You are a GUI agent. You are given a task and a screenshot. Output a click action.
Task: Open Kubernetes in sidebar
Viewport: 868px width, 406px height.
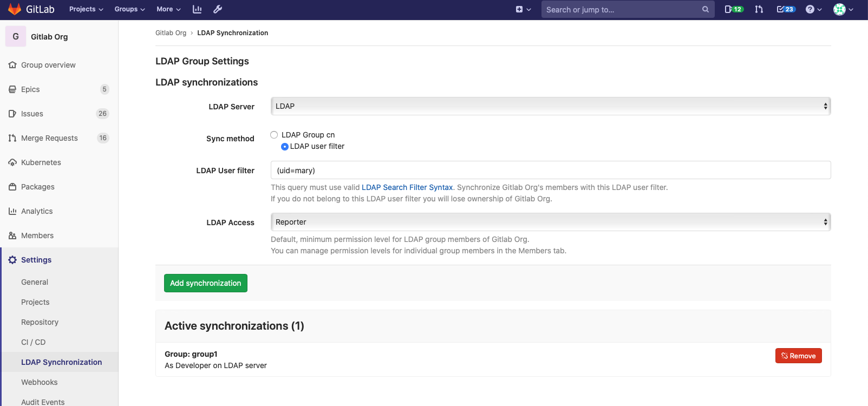point(41,162)
